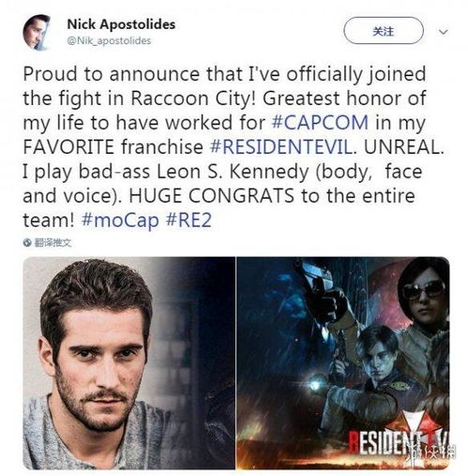This screenshot has height=476, width=468.
Task: Open the #moCap hashtag
Action: click(120, 220)
